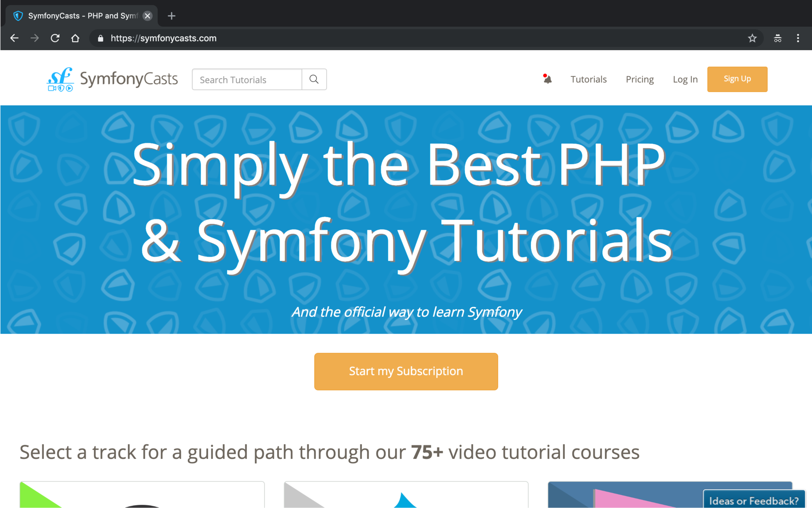
Task: Go back to previous page
Action: coord(14,38)
